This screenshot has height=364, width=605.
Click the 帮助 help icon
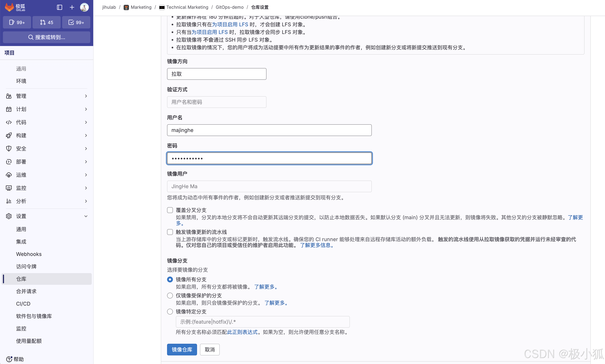click(9, 359)
